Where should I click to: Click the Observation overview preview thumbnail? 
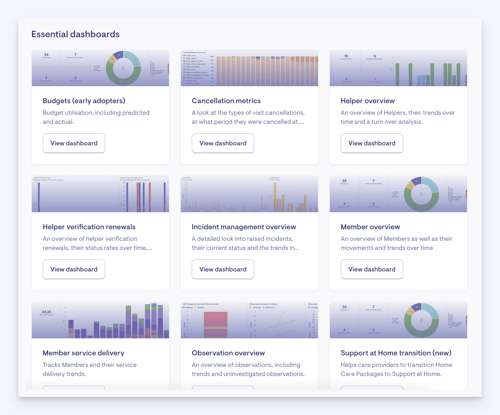[x=249, y=320]
